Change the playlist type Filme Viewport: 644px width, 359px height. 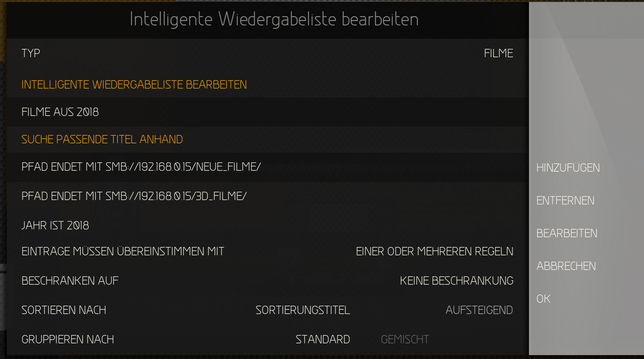tap(498, 53)
